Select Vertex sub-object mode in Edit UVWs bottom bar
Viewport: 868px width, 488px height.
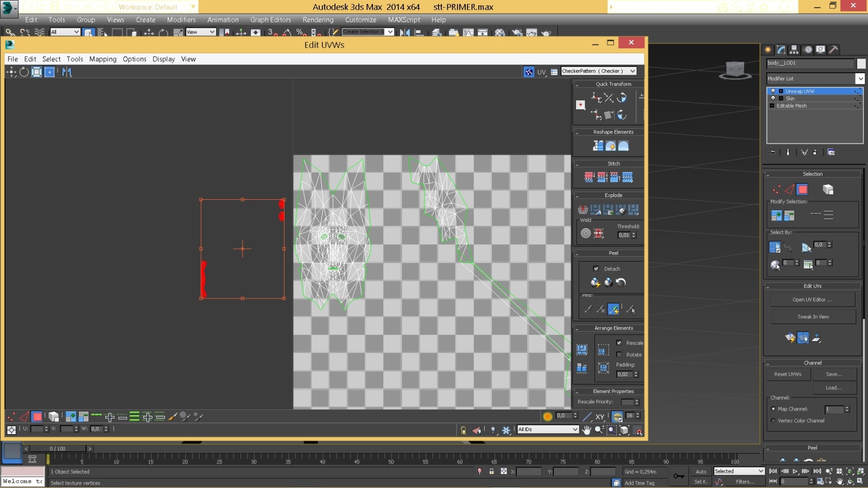point(10,416)
